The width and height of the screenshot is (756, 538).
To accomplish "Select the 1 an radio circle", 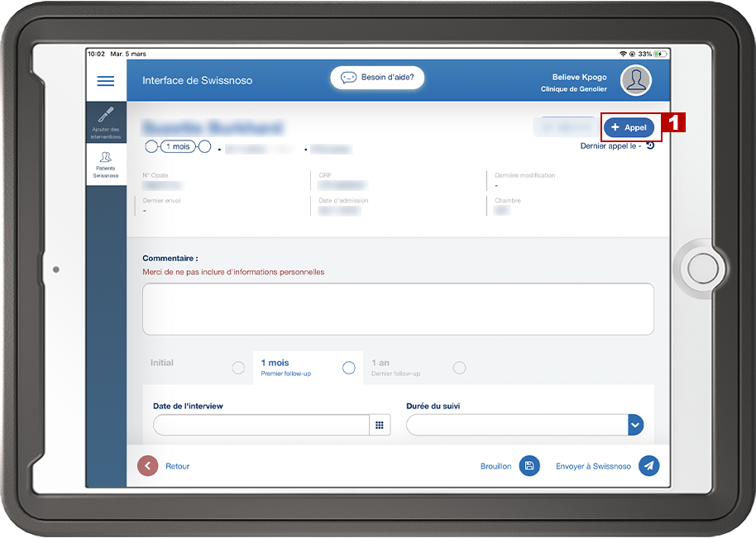I will [x=460, y=368].
